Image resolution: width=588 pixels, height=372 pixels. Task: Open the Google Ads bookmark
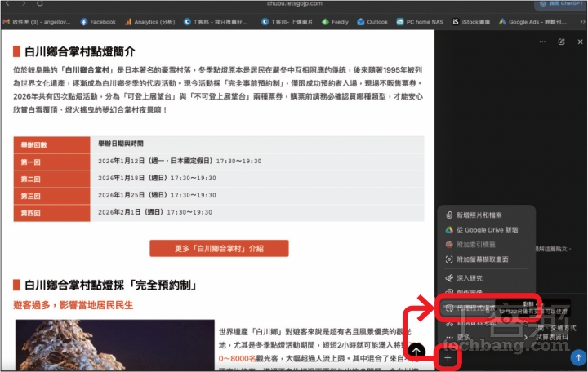(x=532, y=22)
